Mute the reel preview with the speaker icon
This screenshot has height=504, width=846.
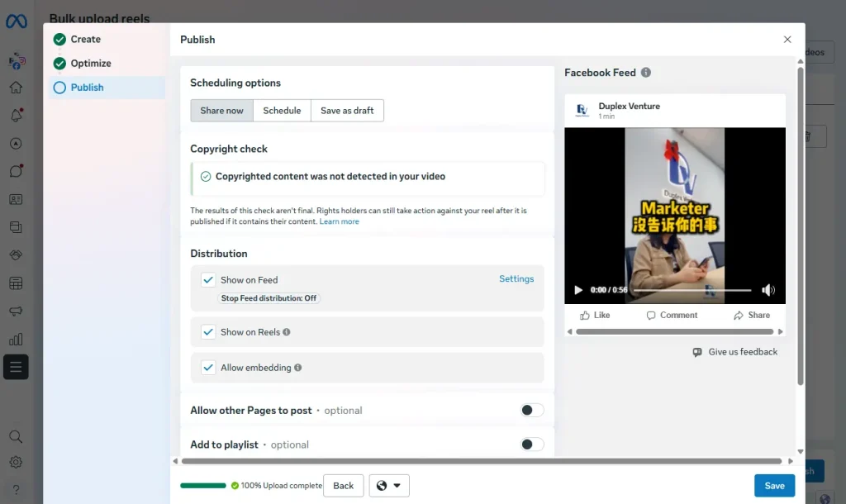pos(768,290)
